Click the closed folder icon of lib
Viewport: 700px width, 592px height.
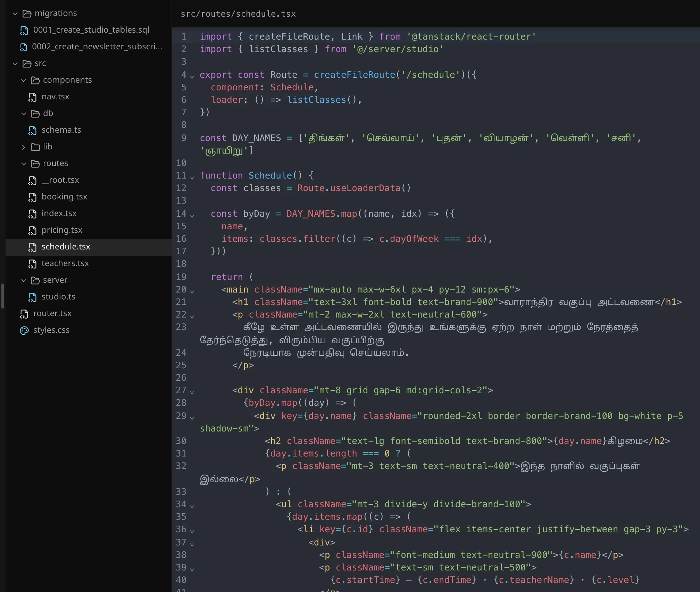[35, 147]
